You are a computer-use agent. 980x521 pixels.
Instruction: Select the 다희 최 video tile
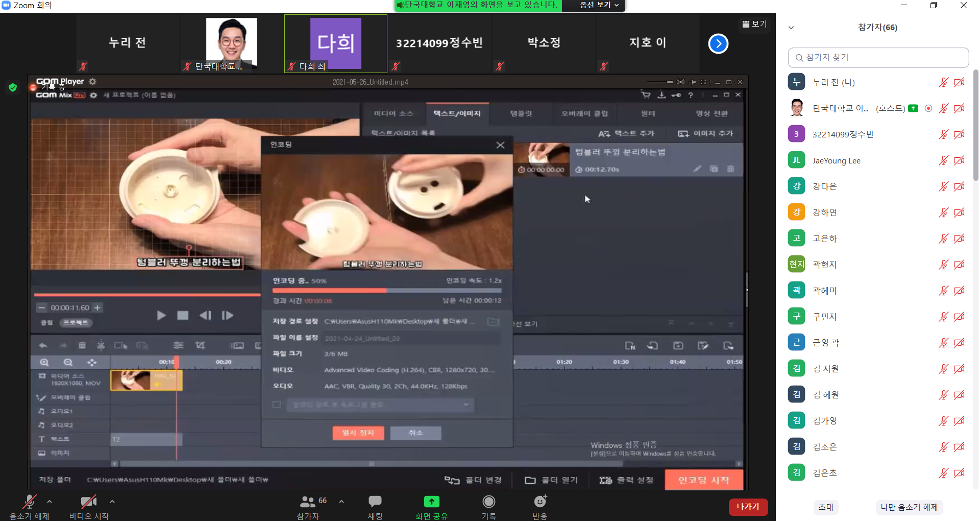point(336,43)
